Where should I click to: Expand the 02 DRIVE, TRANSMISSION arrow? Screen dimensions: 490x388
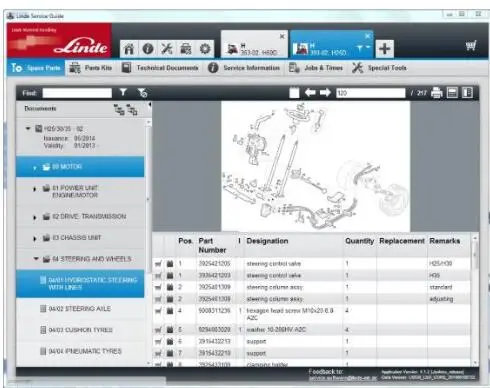(x=35, y=217)
